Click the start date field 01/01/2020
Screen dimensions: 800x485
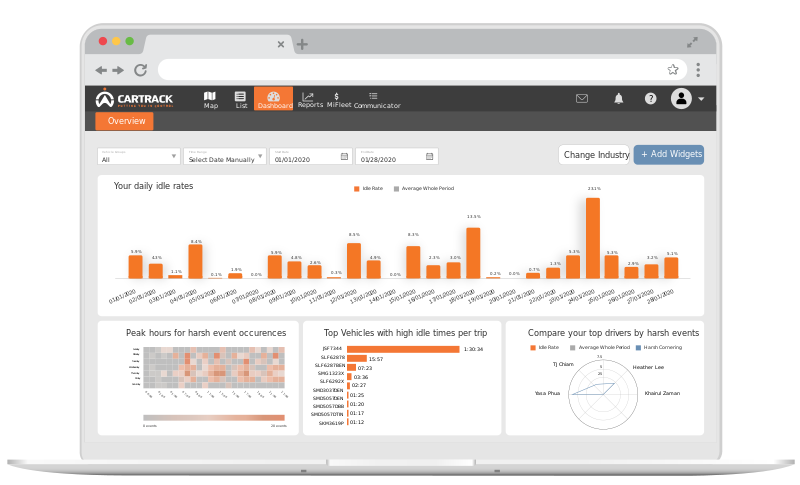310,157
